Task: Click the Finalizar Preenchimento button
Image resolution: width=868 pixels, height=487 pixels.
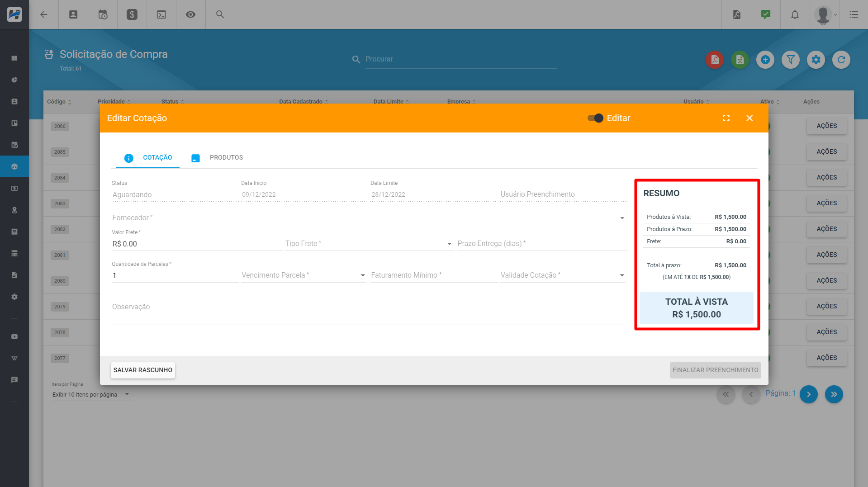Action: pyautogui.click(x=715, y=370)
